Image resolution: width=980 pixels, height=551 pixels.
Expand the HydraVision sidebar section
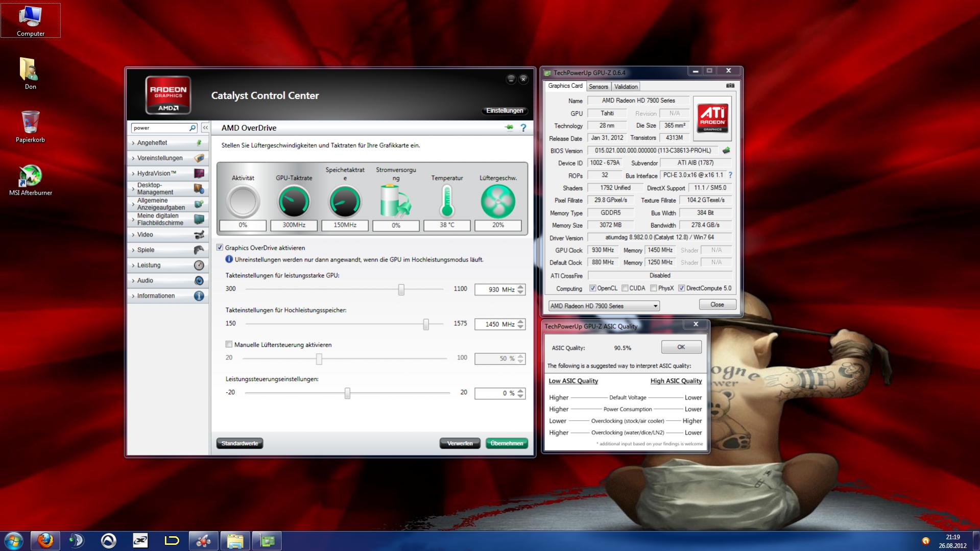click(x=168, y=174)
